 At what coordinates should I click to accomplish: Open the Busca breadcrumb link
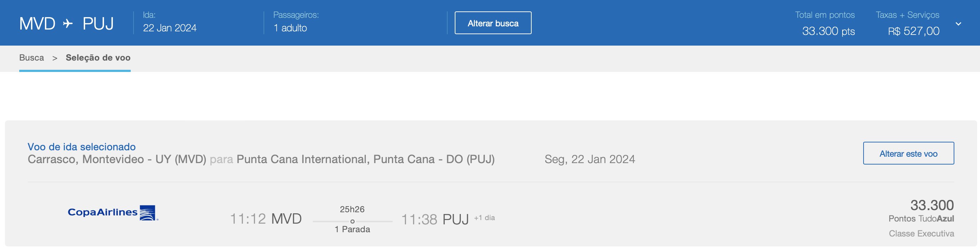point(32,57)
